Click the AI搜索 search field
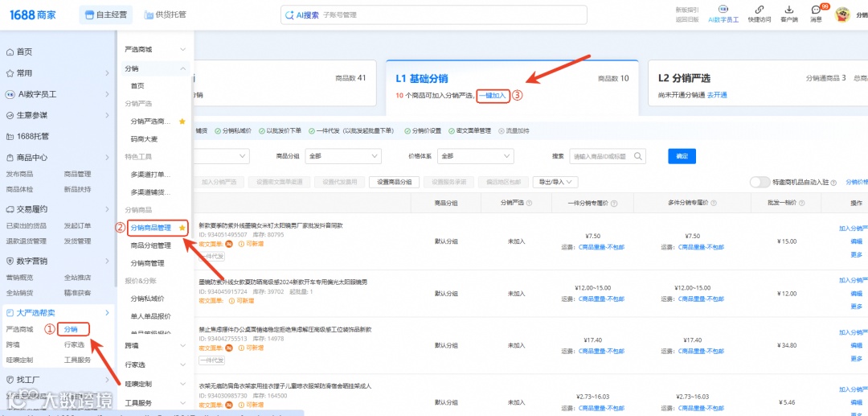 (x=433, y=15)
